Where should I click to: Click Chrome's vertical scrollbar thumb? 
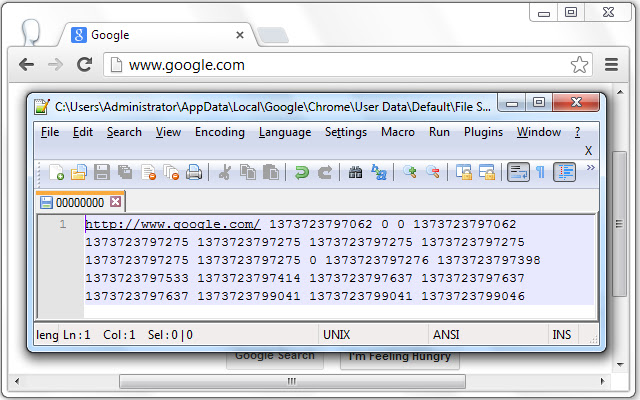(620, 224)
